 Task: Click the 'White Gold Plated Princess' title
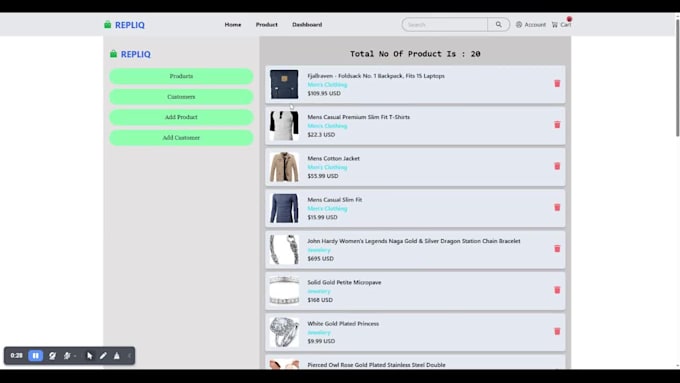[x=343, y=324]
